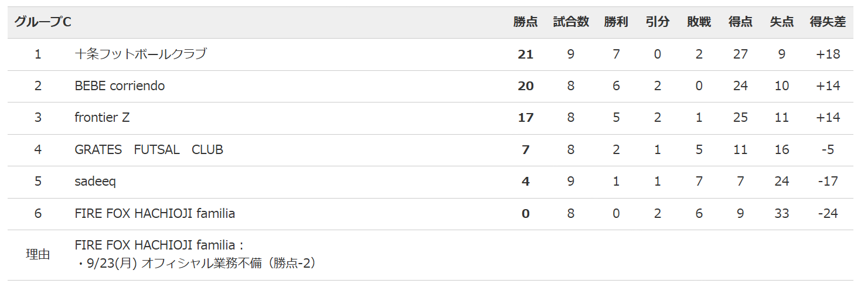The height and width of the screenshot is (287, 868).
Task: Click FIRE FOX HACHIOJI familia in rank 6
Action: click(x=155, y=214)
